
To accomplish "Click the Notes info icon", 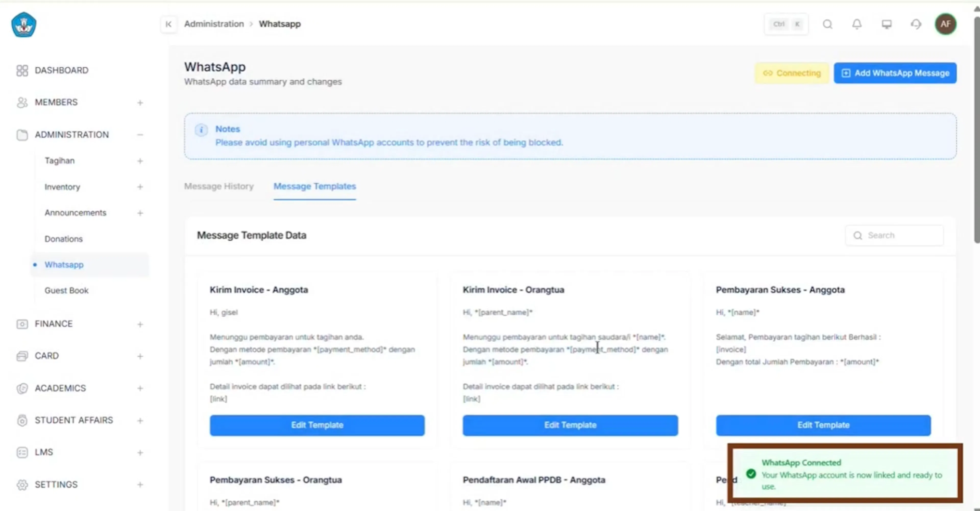I will tap(201, 130).
